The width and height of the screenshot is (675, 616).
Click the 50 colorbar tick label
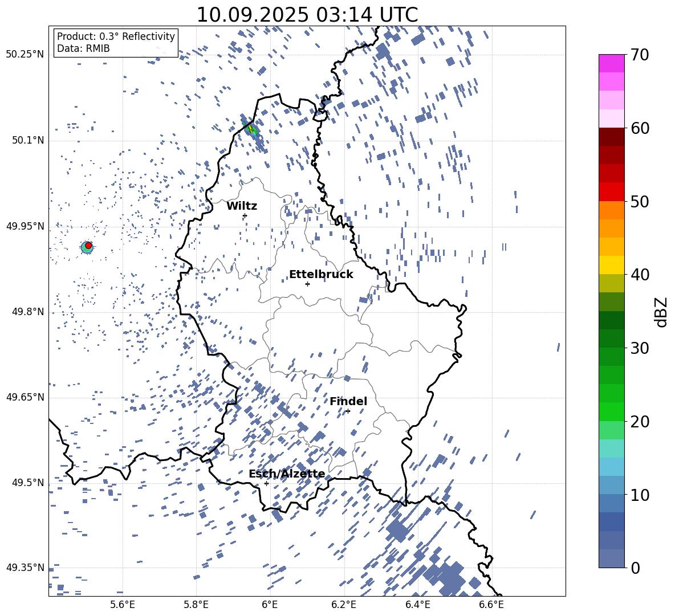click(640, 202)
